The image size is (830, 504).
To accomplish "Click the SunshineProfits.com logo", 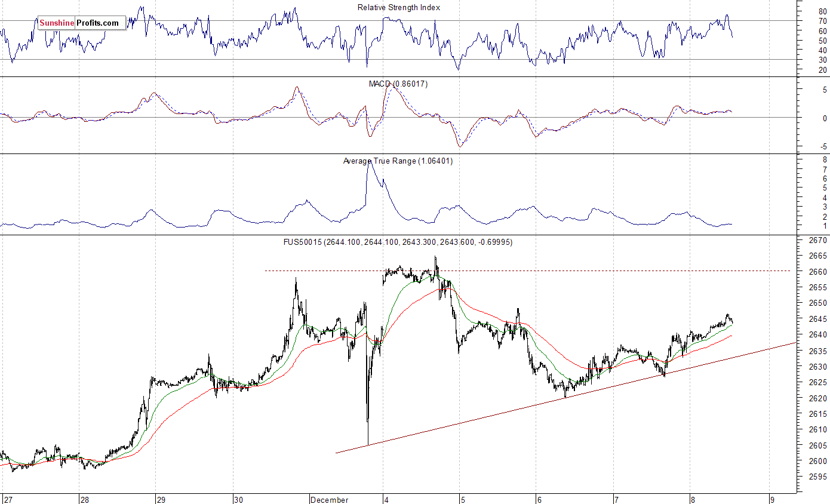I will (82, 23).
